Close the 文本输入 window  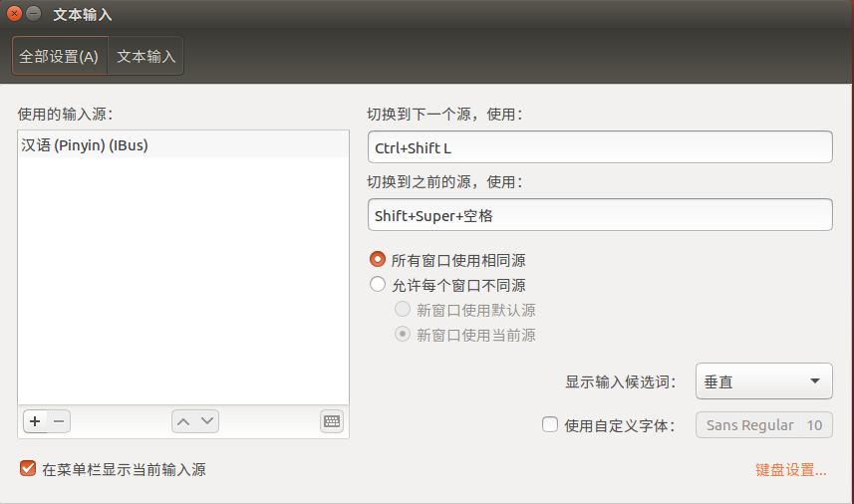point(14,13)
